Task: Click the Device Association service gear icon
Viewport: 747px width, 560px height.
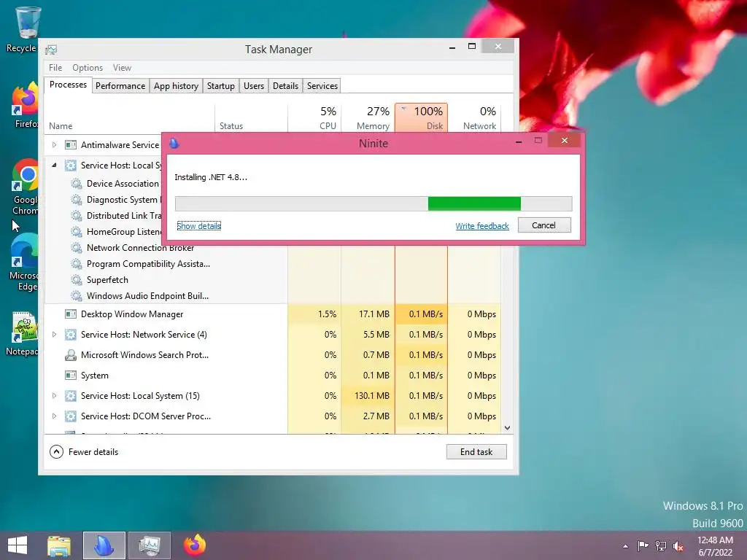Action: 76,183
